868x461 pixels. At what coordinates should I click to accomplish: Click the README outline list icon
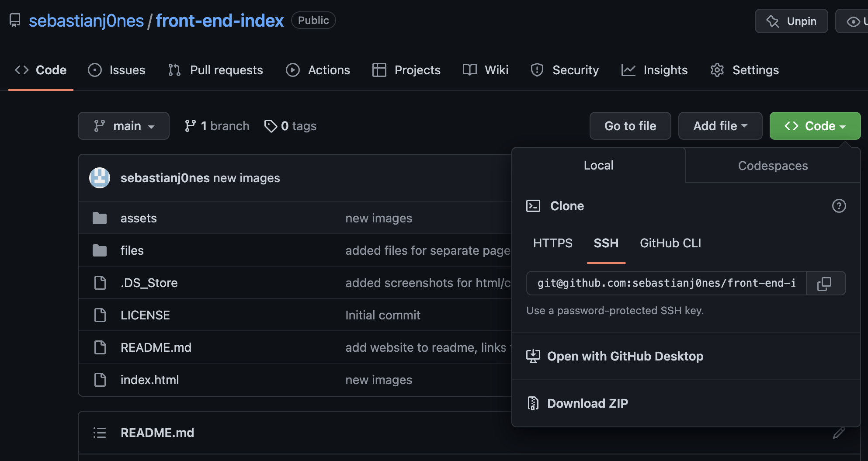(100, 433)
